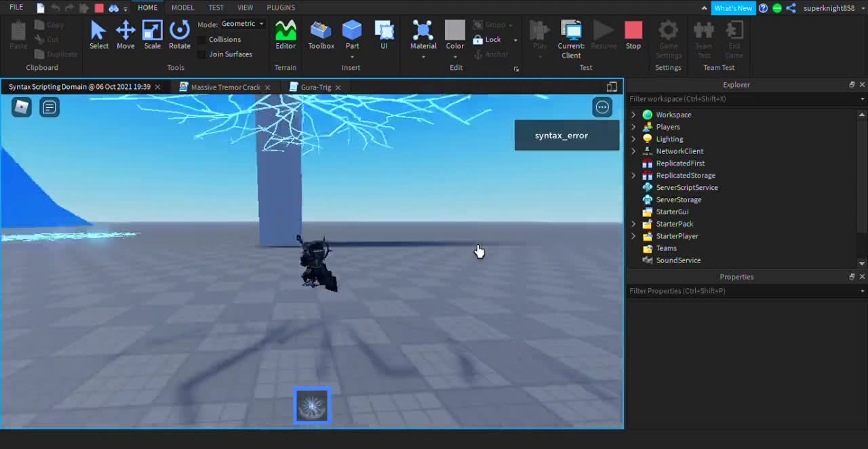Expand the Workspace node
This screenshot has width=868, height=449.
point(634,115)
